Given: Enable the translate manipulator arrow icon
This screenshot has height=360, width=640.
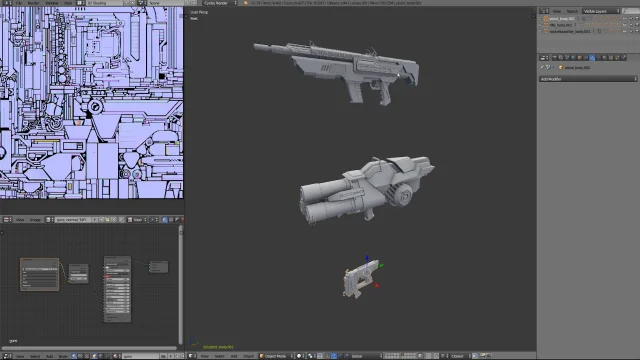Looking at the screenshot, I should (333, 356).
